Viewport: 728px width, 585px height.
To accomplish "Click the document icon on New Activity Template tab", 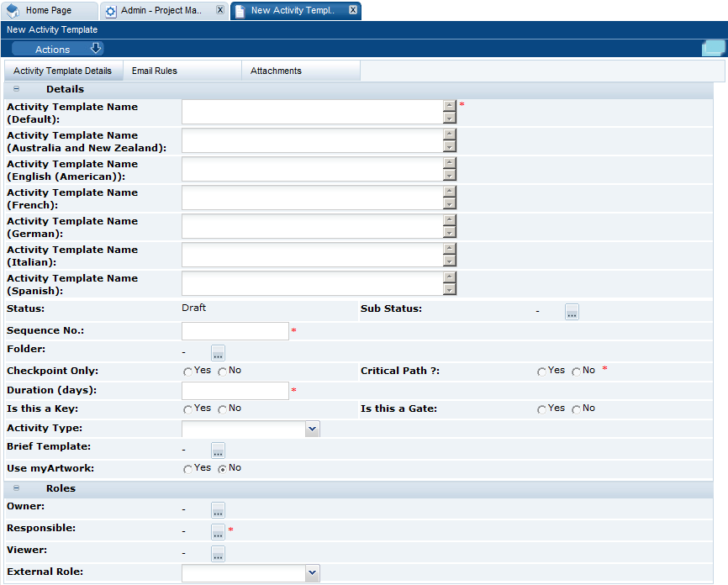I will click(239, 11).
